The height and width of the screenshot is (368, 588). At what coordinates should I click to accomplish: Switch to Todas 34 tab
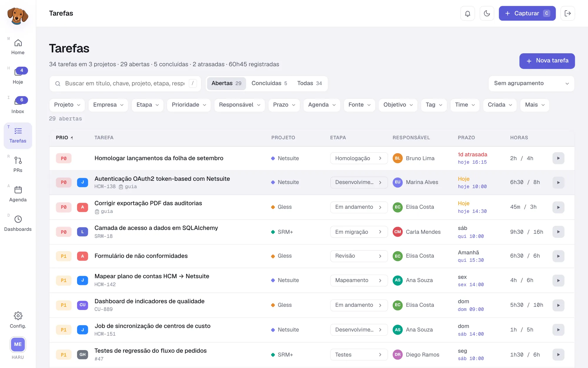pos(310,83)
